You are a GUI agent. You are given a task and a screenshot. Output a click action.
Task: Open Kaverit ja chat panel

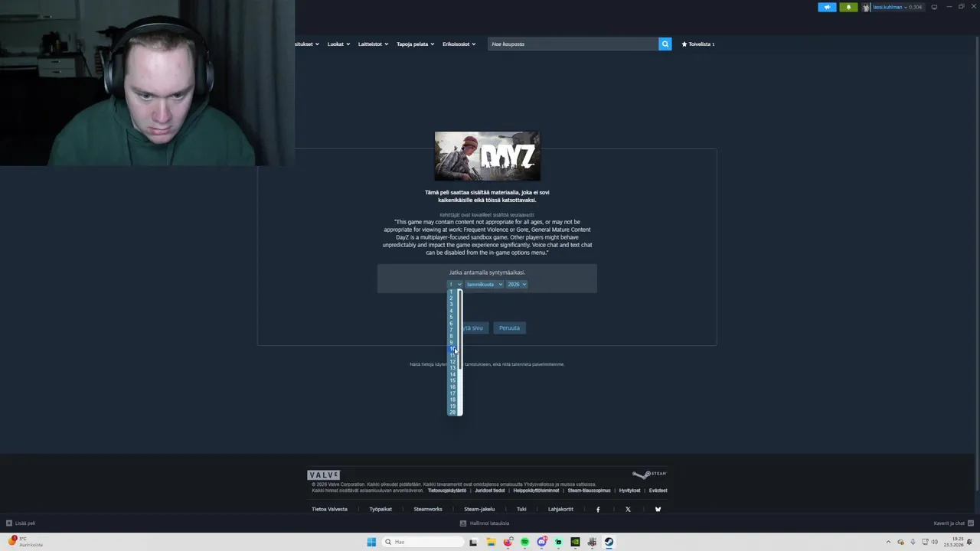(953, 523)
